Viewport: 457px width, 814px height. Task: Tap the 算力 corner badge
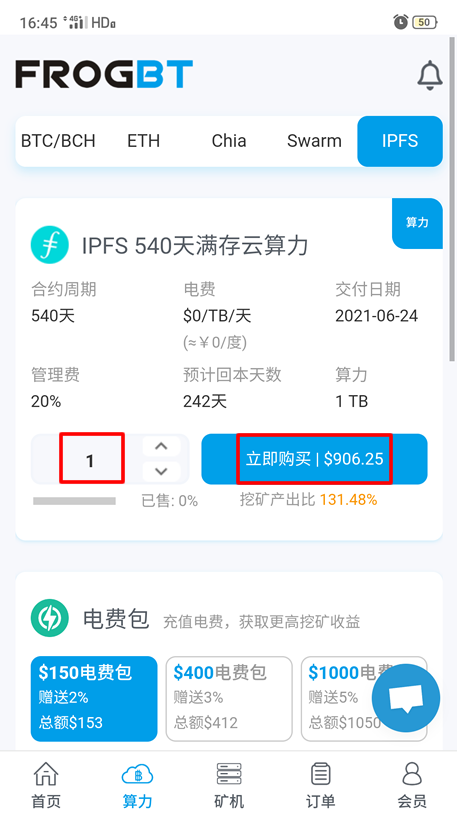click(x=417, y=223)
